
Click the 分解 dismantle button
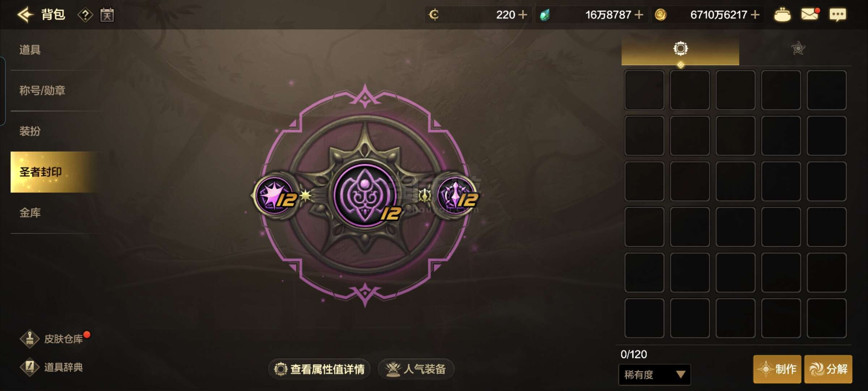828,369
